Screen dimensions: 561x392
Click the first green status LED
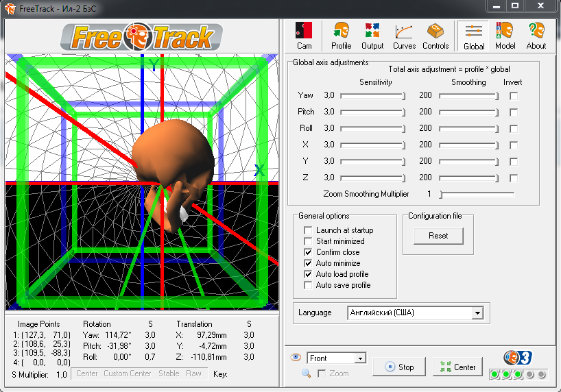point(494,374)
